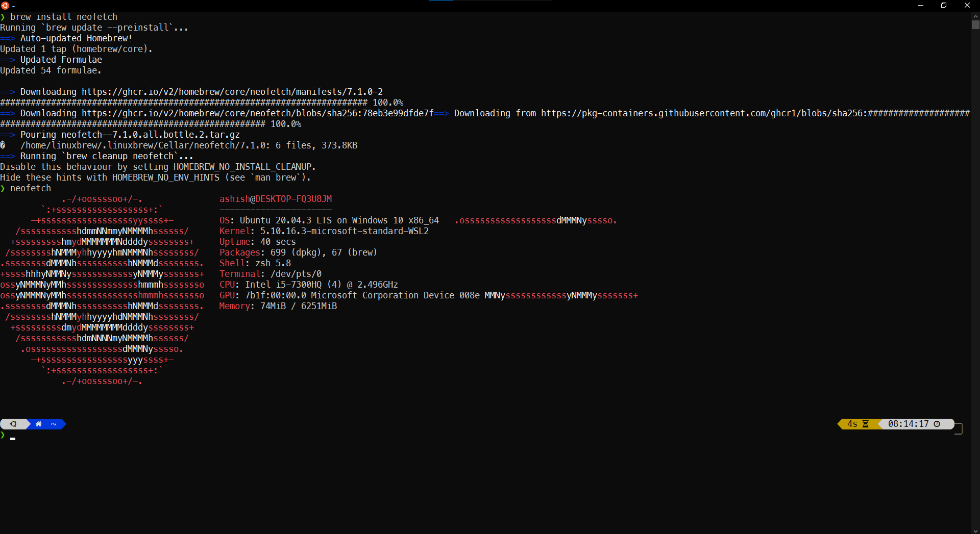This screenshot has height=534, width=980.
Task: Click the 4s command duration indicator
Action: (853, 424)
